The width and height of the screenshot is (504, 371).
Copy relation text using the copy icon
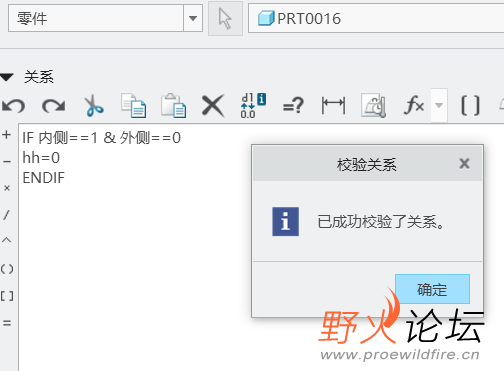133,106
